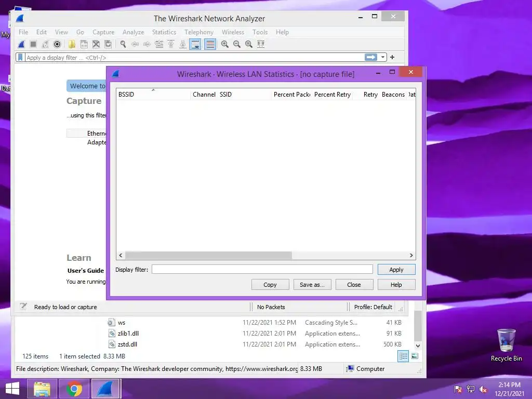Viewport: 532px width, 399px height.
Task: Click the Profile: Default status entry
Action: pos(373,307)
